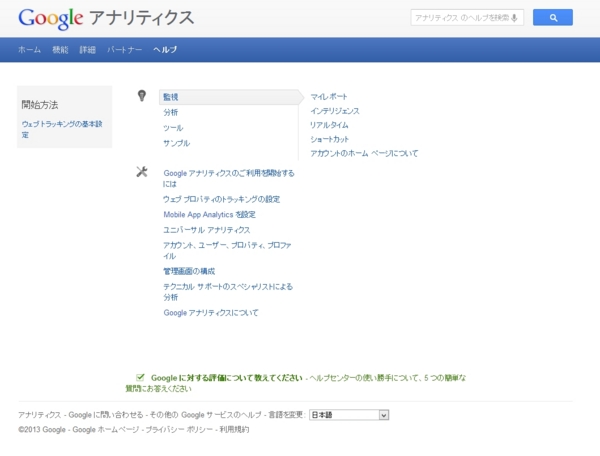
Task: Open Google アナリティクスについて link
Action: pos(211,313)
